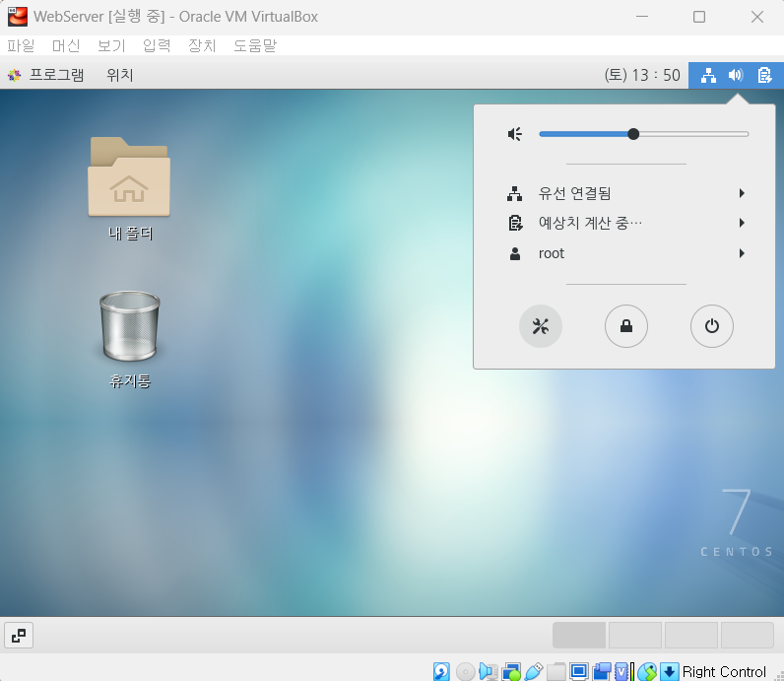The width and height of the screenshot is (784, 681).
Task: Expand the 유선 연결됨 network submenu
Action: [626, 193]
